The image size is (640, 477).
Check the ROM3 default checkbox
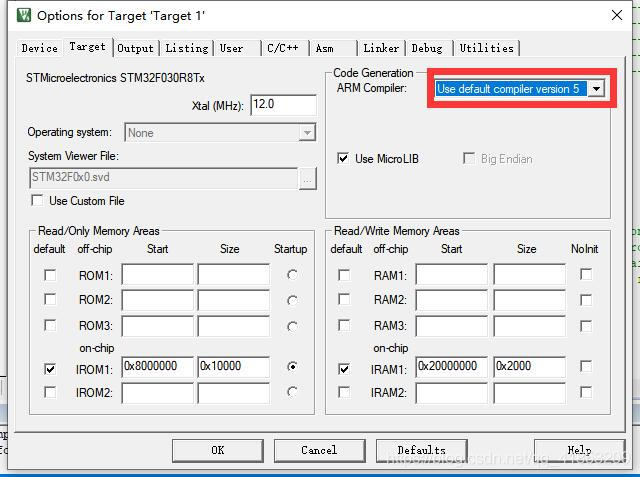(x=50, y=326)
